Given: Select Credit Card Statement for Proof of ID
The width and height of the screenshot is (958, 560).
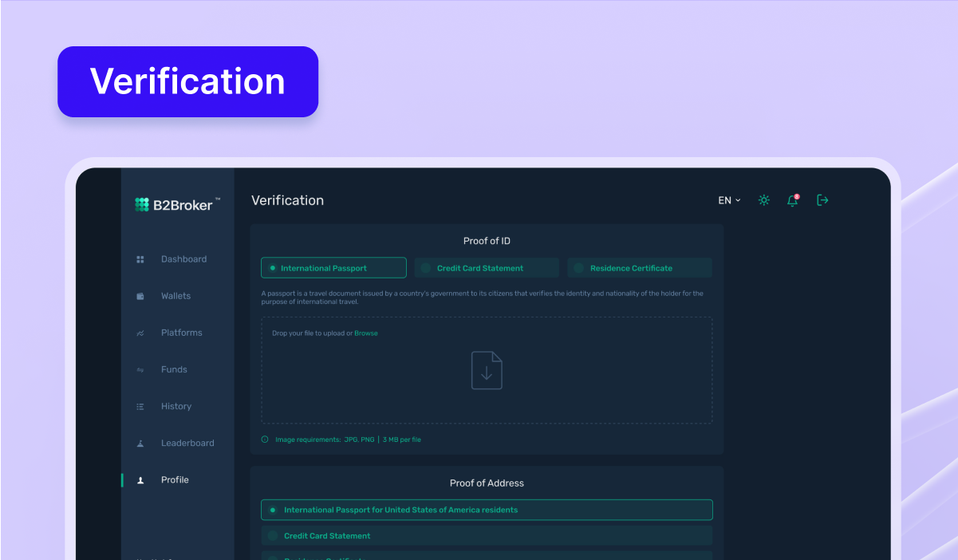Looking at the screenshot, I should [x=487, y=268].
